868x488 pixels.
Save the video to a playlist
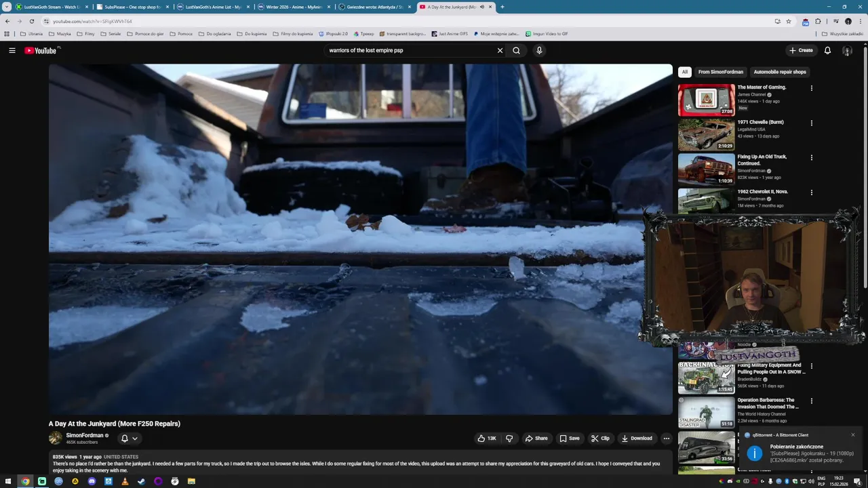pos(570,438)
